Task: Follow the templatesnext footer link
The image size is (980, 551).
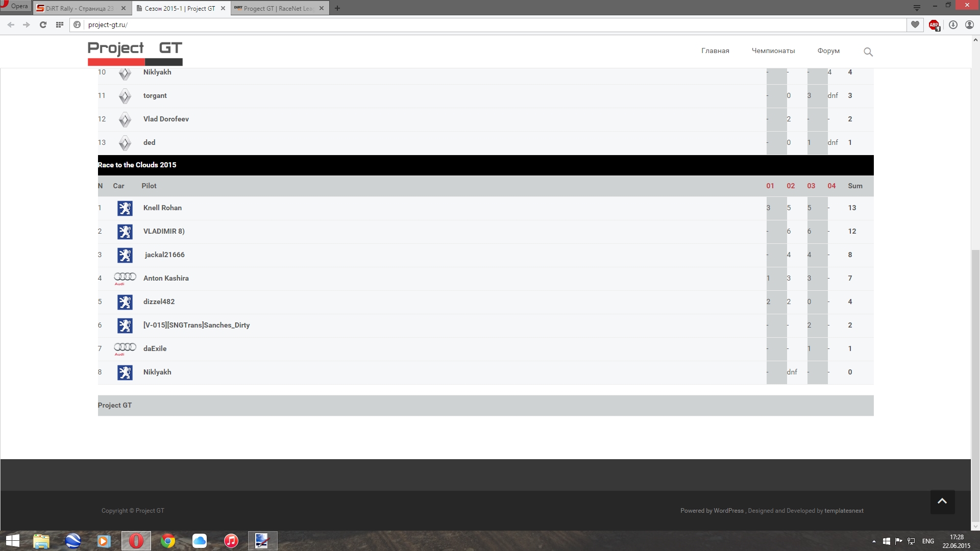Action: click(843, 511)
